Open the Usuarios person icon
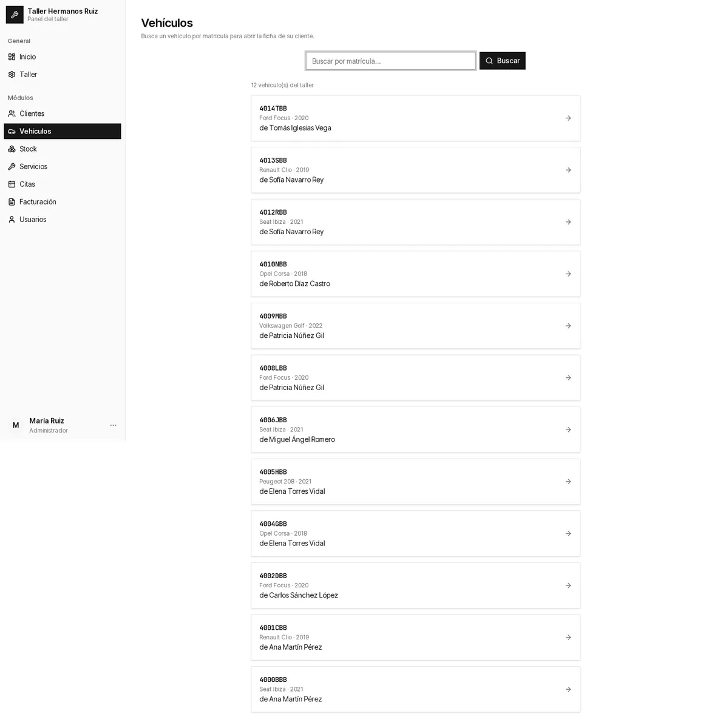706x728 pixels. 12,220
